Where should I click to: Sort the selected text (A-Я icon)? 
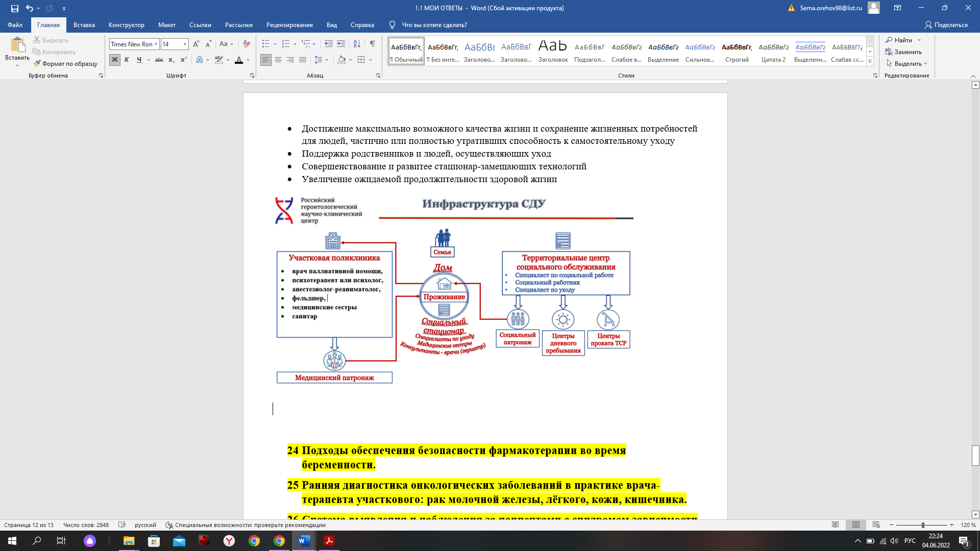pos(357,44)
